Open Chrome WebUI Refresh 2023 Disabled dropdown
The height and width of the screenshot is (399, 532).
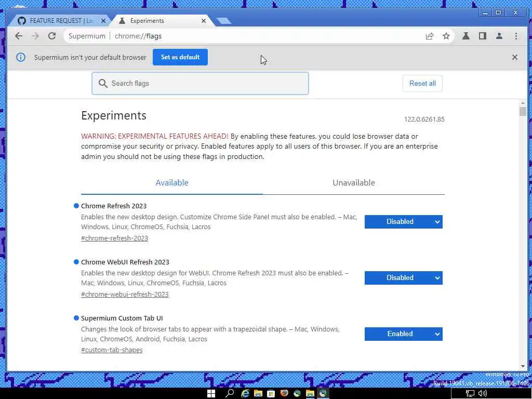pyautogui.click(x=403, y=278)
